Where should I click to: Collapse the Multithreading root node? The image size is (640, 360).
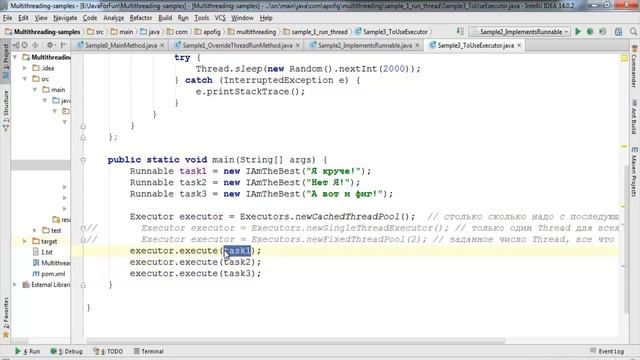tap(15, 57)
